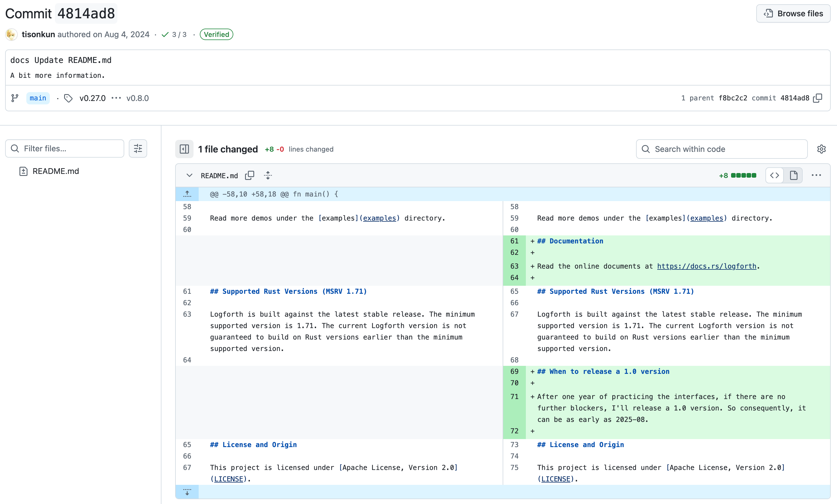Select README.md in the file tree

coord(55,171)
